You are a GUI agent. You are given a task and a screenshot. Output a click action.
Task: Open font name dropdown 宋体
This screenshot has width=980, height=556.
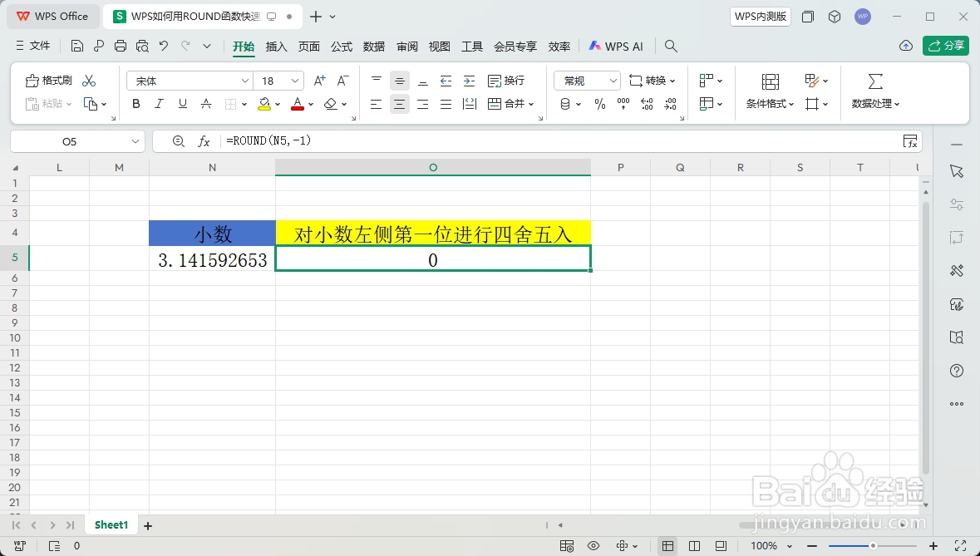pos(245,81)
